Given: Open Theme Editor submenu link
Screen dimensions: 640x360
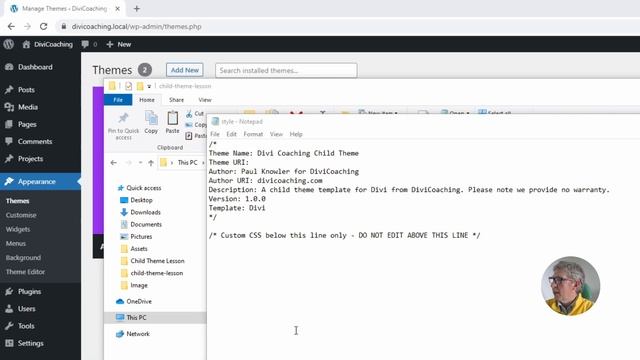Looking at the screenshot, I should (25, 272).
